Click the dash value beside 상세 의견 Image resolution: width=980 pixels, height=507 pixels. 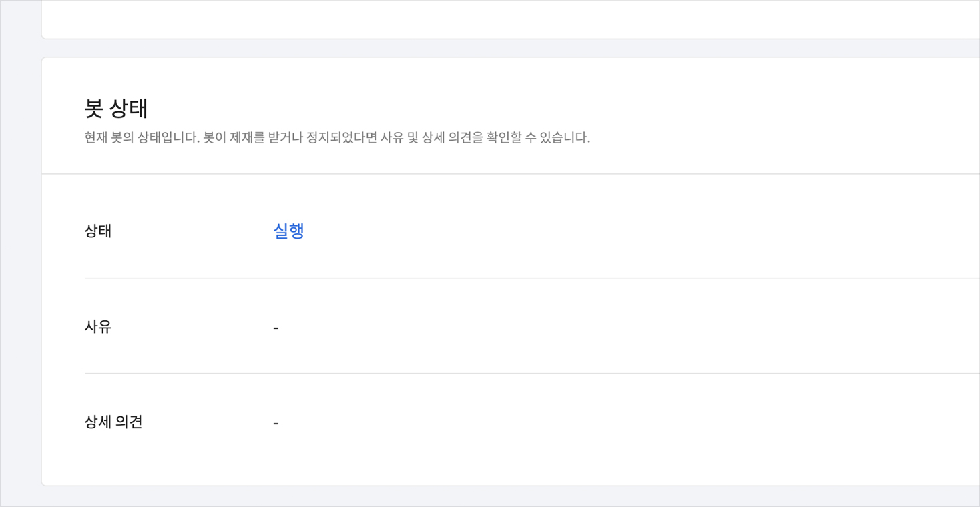click(276, 423)
